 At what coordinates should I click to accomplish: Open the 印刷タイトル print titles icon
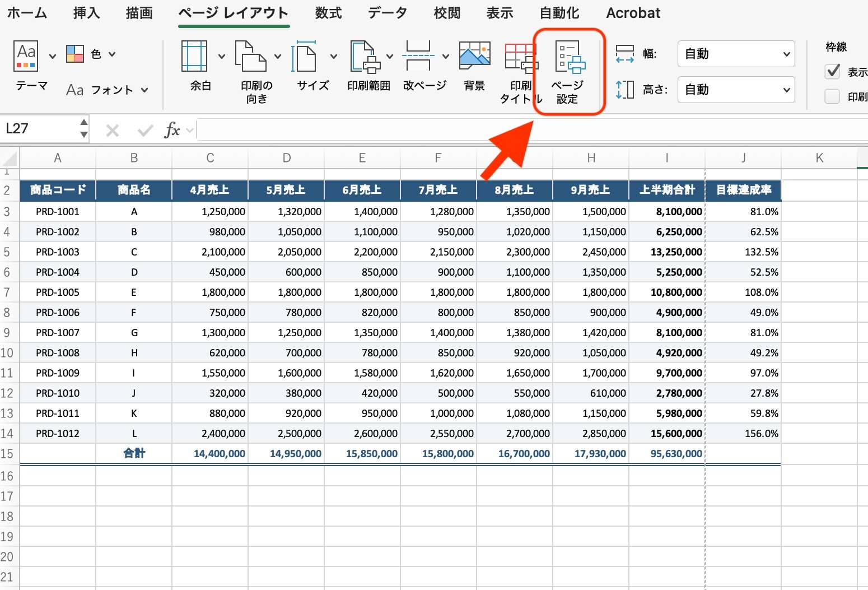tap(521, 58)
